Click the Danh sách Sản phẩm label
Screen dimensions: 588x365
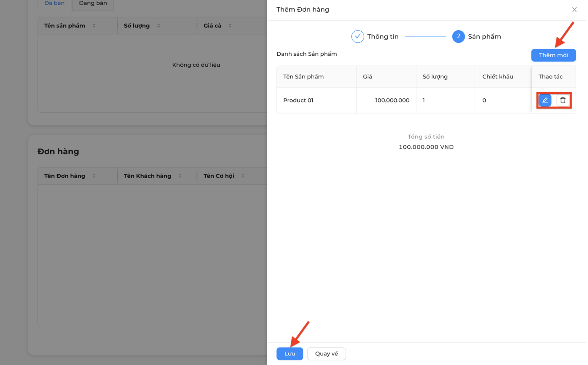pyautogui.click(x=306, y=54)
